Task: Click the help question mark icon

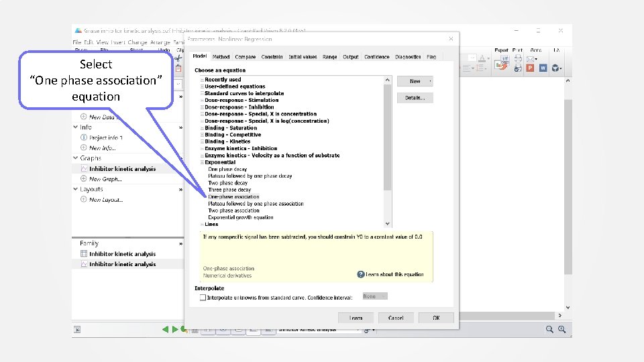Action: pyautogui.click(x=361, y=274)
